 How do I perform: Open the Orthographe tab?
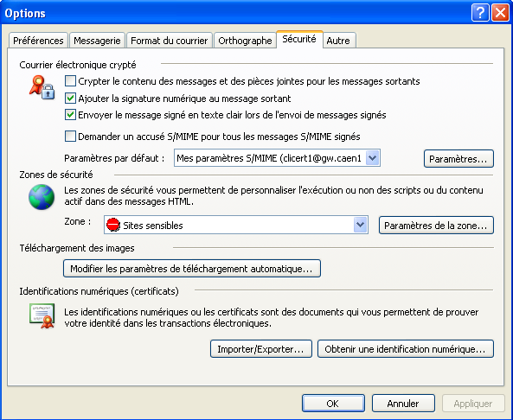pyautogui.click(x=245, y=41)
